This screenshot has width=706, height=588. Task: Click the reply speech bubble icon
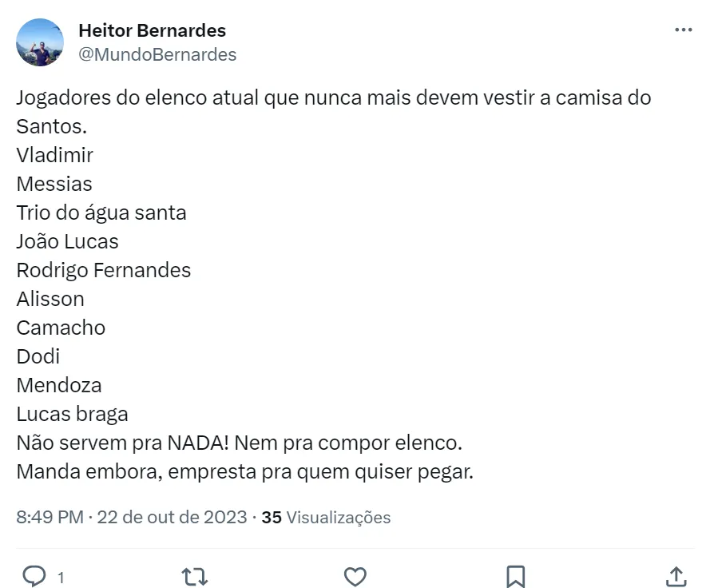point(34,575)
